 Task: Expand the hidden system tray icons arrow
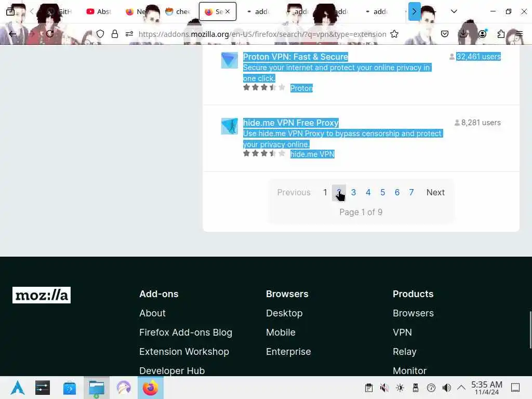click(x=461, y=388)
